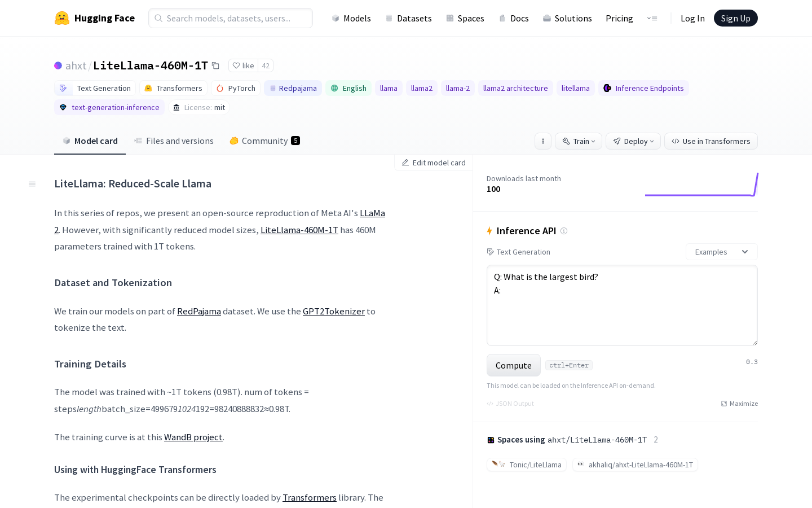
Task: Open the WandB project link
Action: [193, 437]
